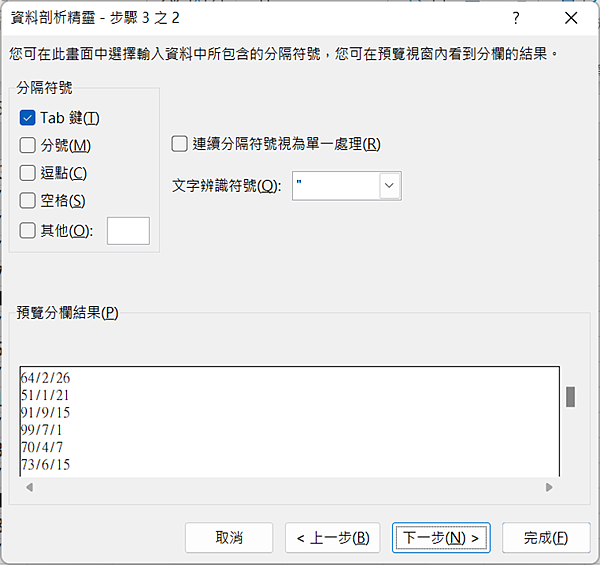Select the 99/7/1 preview data row
Viewport: 600px width, 565px height.
42,429
